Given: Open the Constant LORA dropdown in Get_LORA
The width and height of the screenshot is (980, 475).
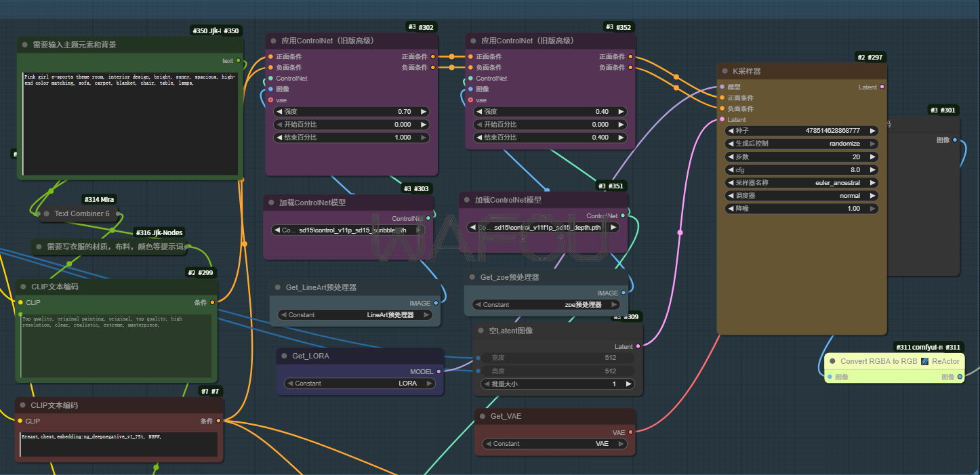Looking at the screenshot, I should [360, 384].
